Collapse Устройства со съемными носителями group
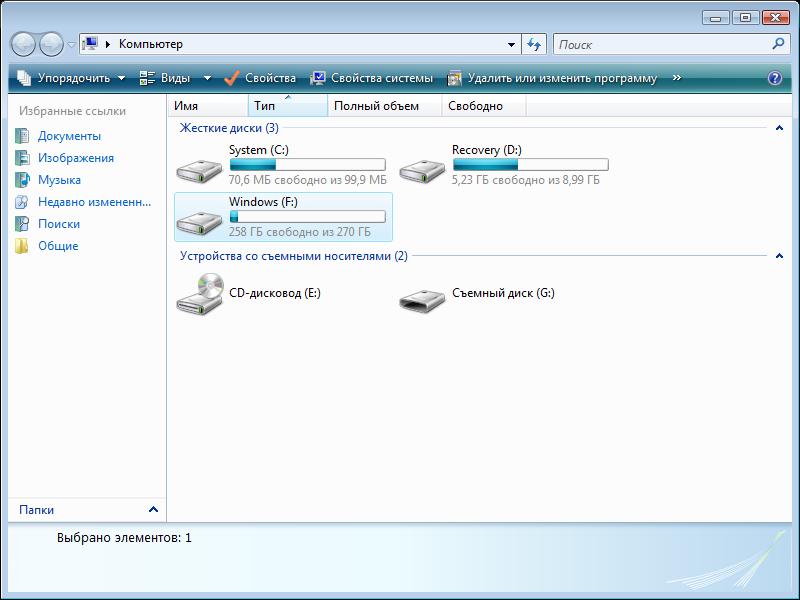800x600 pixels. 779,256
